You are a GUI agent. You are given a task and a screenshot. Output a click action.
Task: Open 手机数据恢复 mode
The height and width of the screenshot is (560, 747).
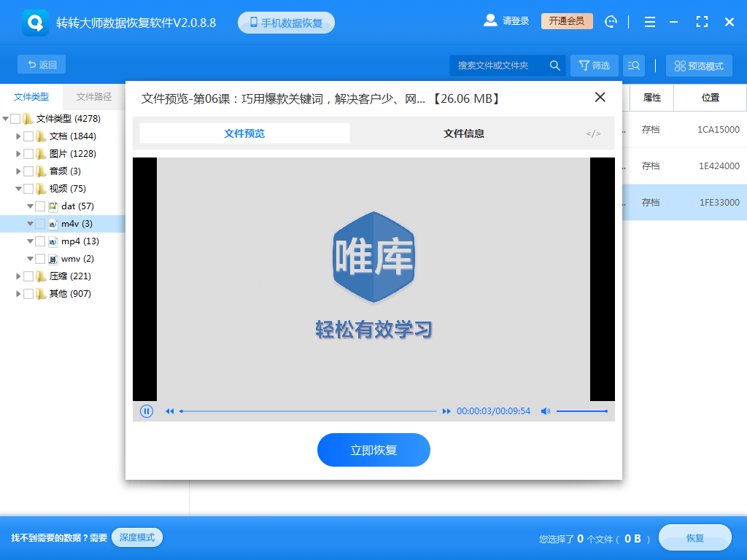286,23
